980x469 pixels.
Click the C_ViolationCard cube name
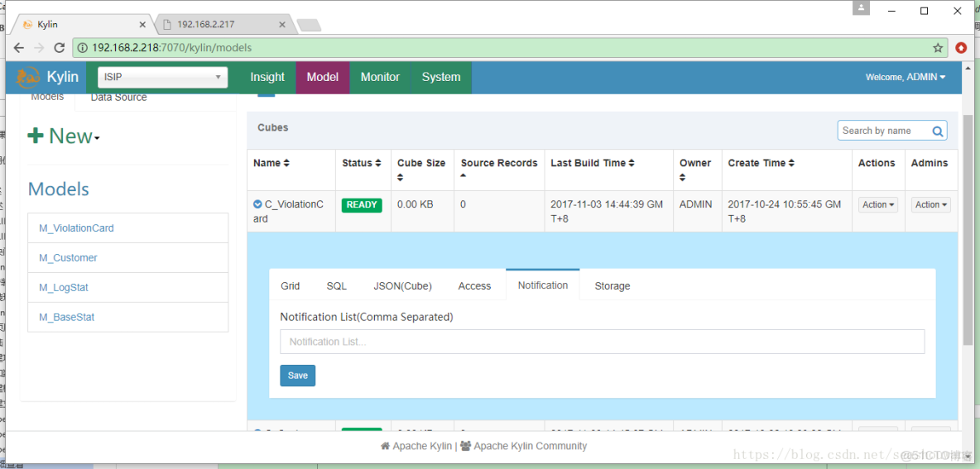coord(289,211)
